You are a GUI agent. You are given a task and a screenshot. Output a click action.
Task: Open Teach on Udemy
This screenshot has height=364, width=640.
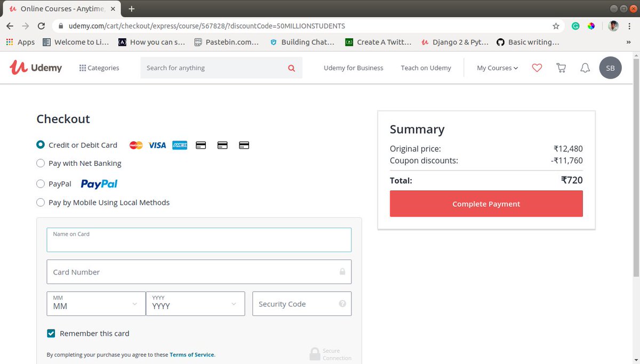pyautogui.click(x=426, y=68)
